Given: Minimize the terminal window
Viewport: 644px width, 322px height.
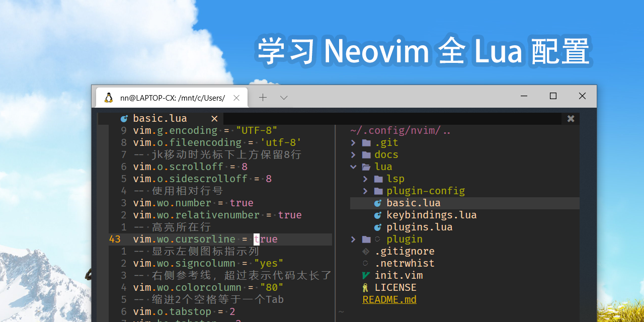Looking at the screenshot, I should coord(524,96).
